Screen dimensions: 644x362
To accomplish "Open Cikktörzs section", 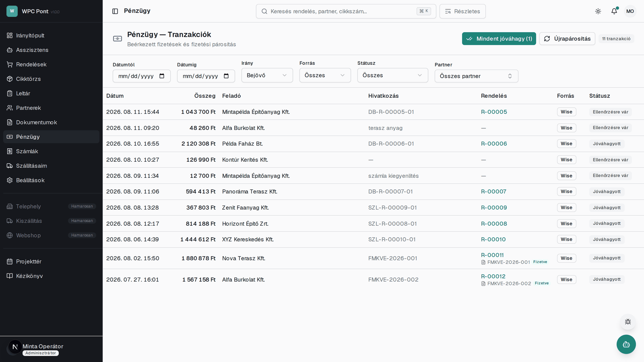I will 51,79.
